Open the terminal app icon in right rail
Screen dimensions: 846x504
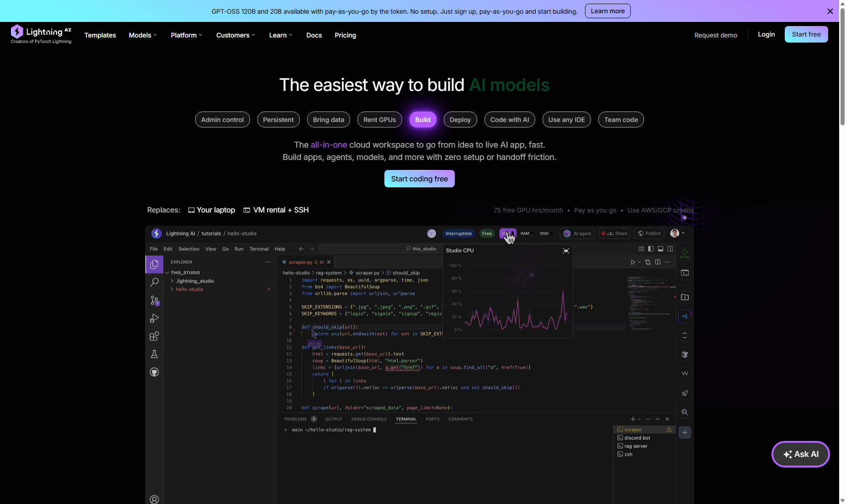point(685,273)
